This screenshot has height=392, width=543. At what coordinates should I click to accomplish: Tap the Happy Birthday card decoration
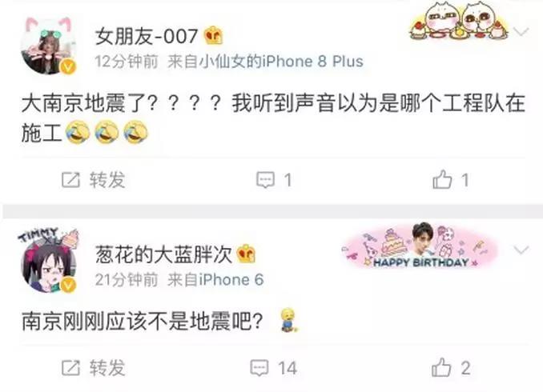click(420, 246)
